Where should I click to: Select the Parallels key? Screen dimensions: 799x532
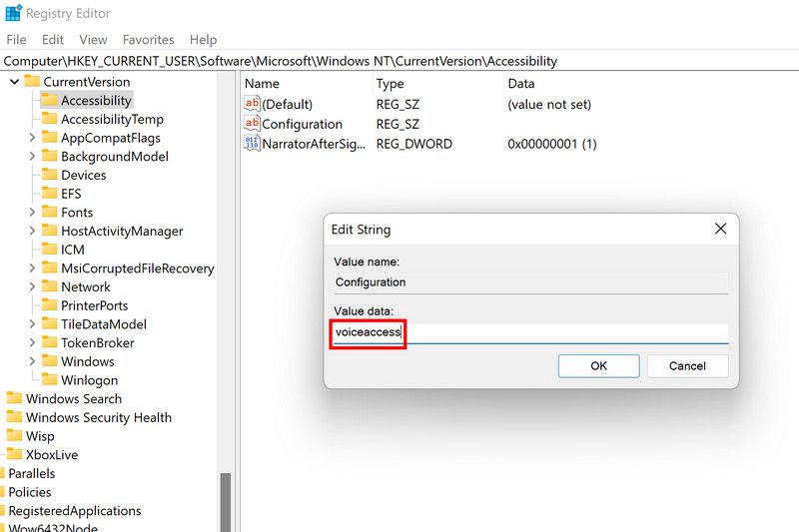(32, 473)
